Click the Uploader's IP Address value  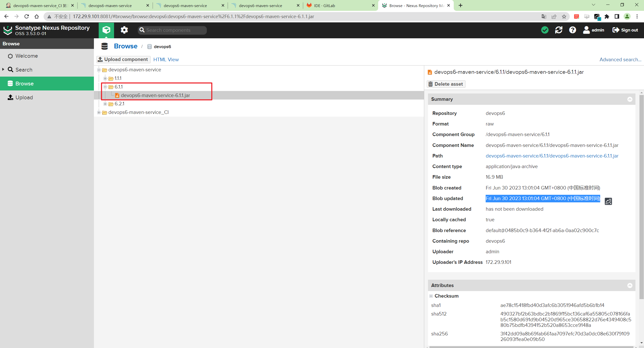tap(498, 262)
